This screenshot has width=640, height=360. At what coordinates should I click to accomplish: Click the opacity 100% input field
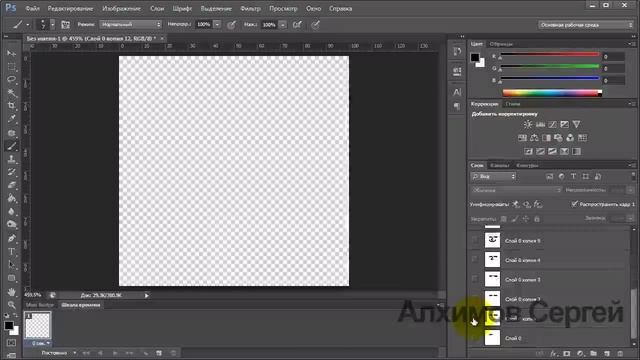point(203,25)
